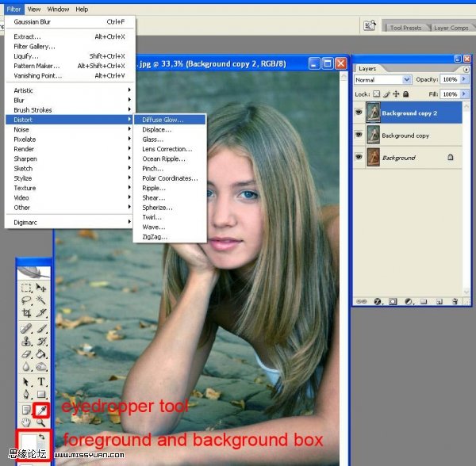Select the Healing Brush tool
This screenshot has width=476, height=466.
(26, 328)
